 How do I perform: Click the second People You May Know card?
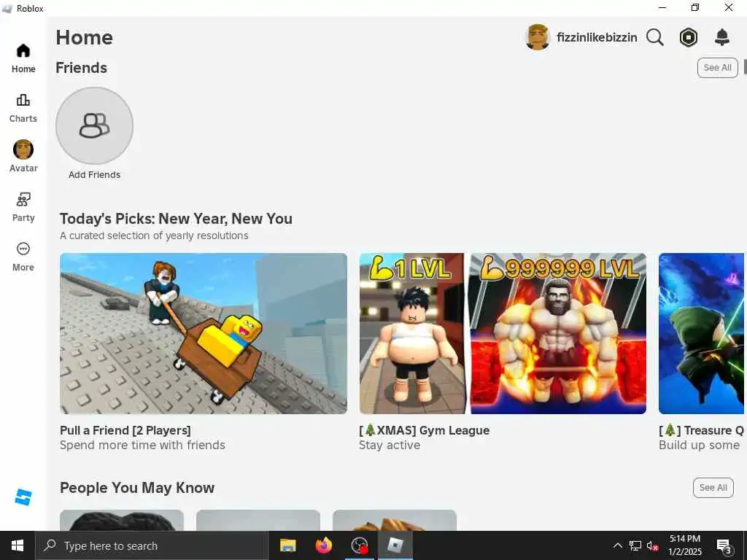(x=258, y=520)
